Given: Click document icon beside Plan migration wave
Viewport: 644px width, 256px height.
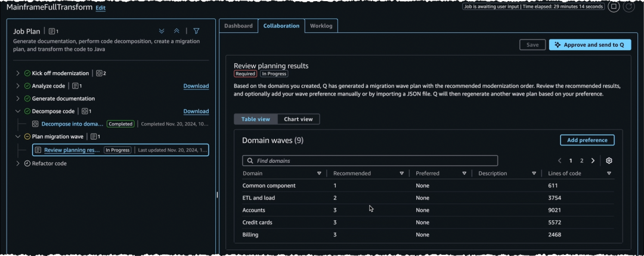Looking at the screenshot, I should pos(93,137).
